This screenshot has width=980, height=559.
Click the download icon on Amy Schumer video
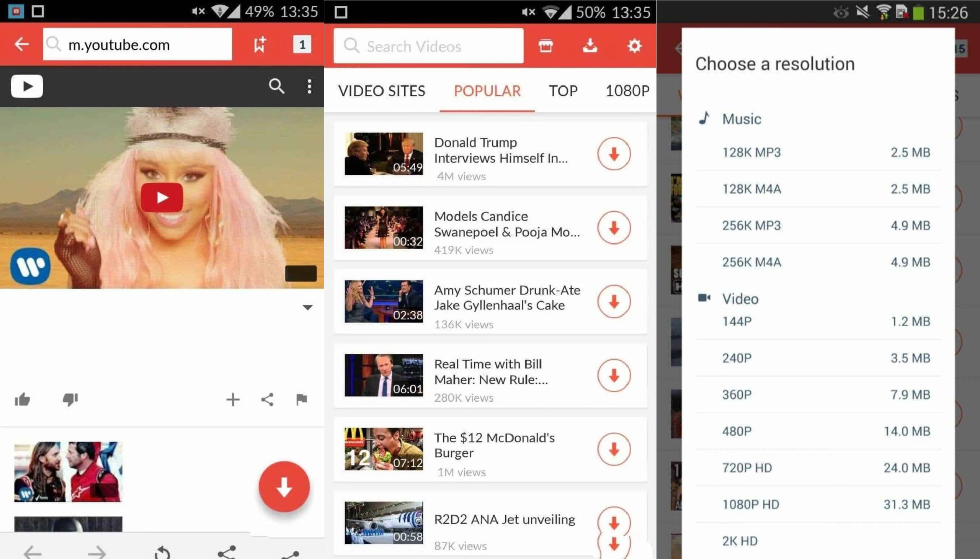click(x=614, y=302)
